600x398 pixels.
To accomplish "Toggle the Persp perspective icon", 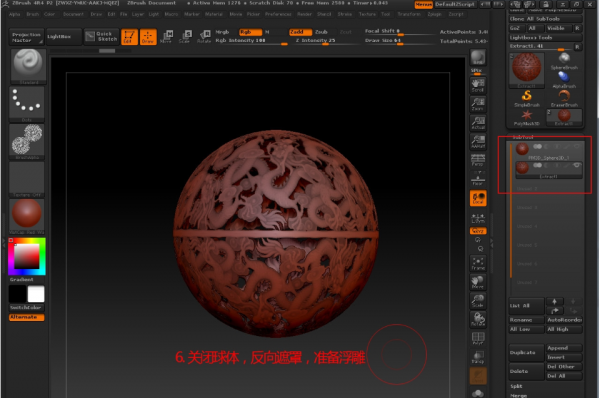I will pyautogui.click(x=478, y=160).
